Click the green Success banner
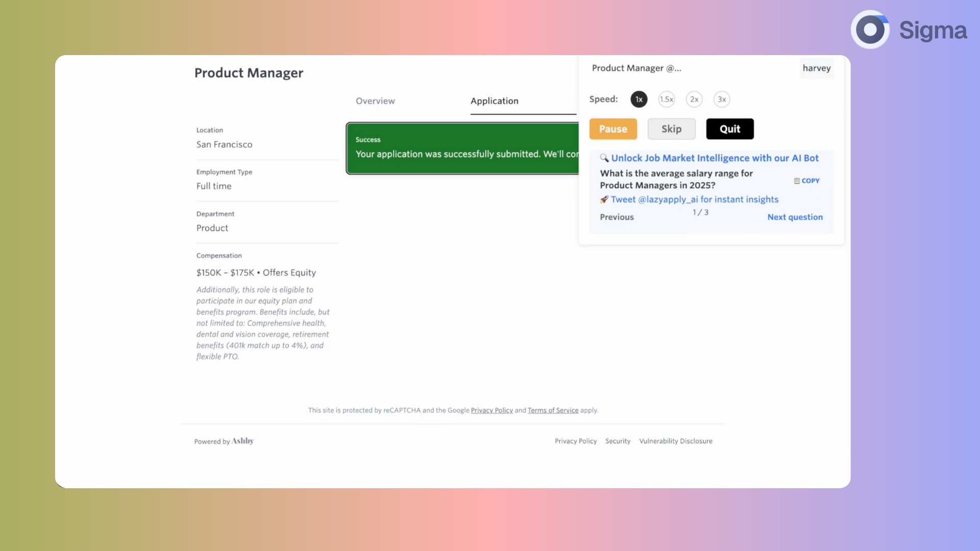980x551 pixels. [462, 148]
